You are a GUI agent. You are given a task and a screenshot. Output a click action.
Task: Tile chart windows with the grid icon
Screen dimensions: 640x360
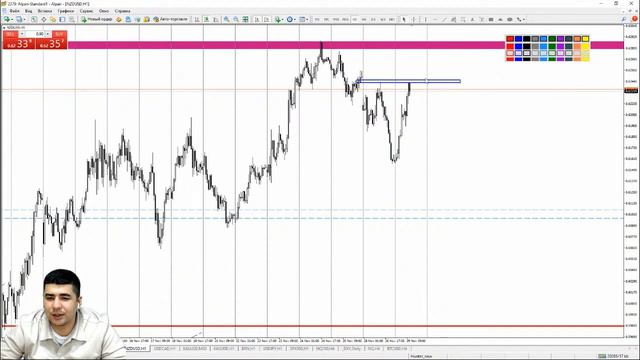click(x=245, y=19)
